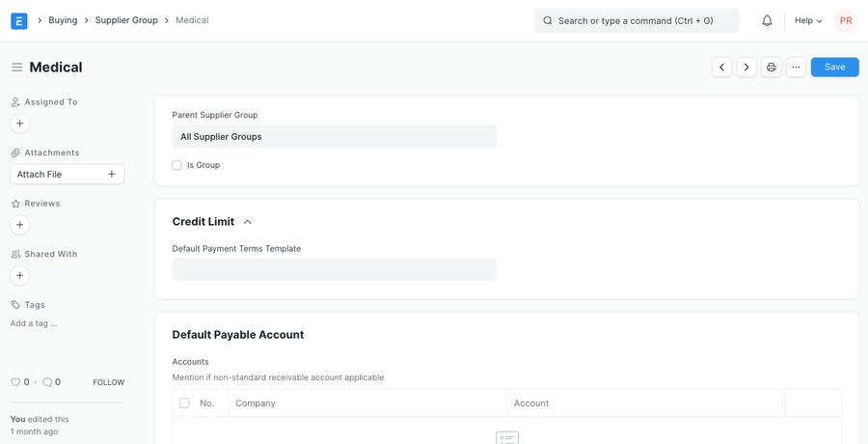The width and height of the screenshot is (868, 444).
Task: Collapse the Credit Limit section
Action: coord(248,222)
